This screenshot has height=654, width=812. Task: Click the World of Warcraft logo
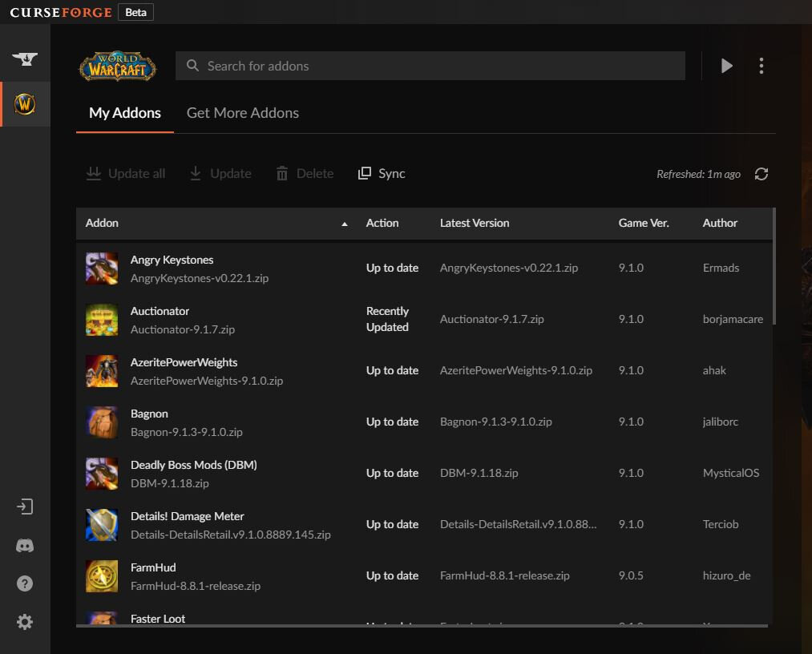(118, 66)
